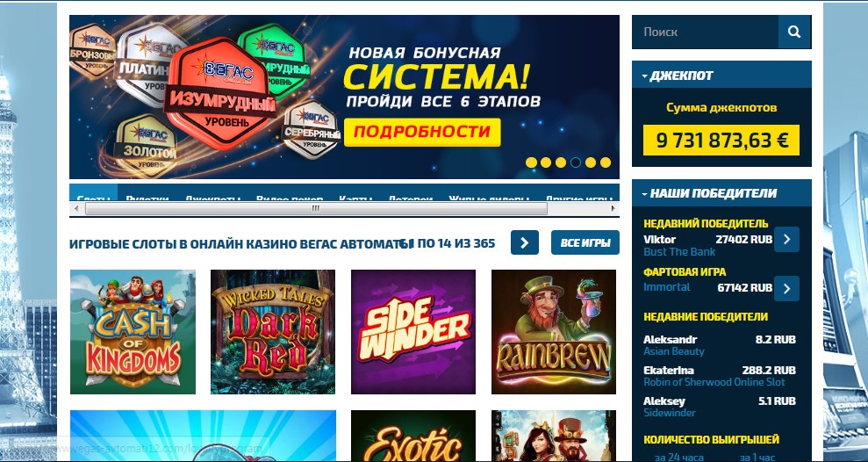Collapse the Наши победители panel
Image resolution: width=868 pixels, height=462 pixels.
pos(645,194)
